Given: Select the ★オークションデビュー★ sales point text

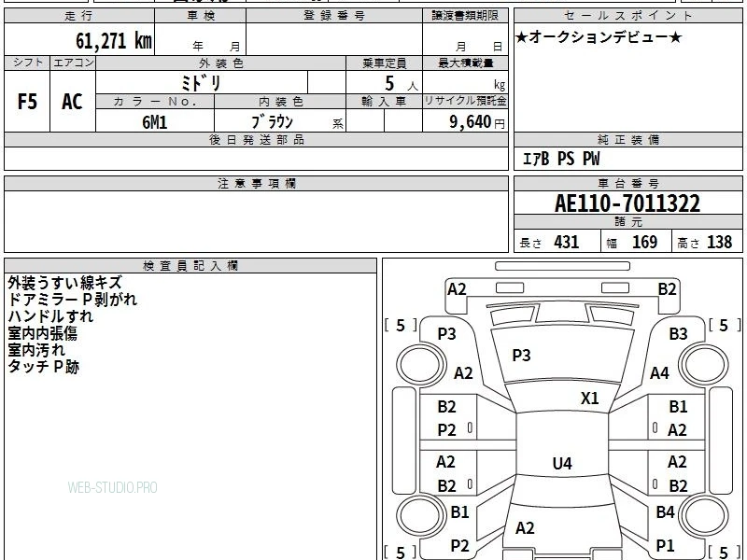Looking at the screenshot, I should 599,36.
